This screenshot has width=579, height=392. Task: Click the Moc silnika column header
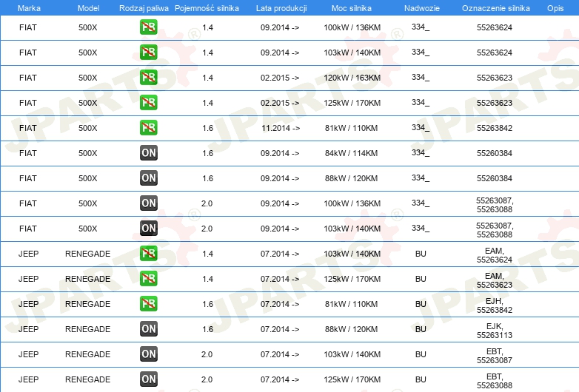[x=351, y=8]
